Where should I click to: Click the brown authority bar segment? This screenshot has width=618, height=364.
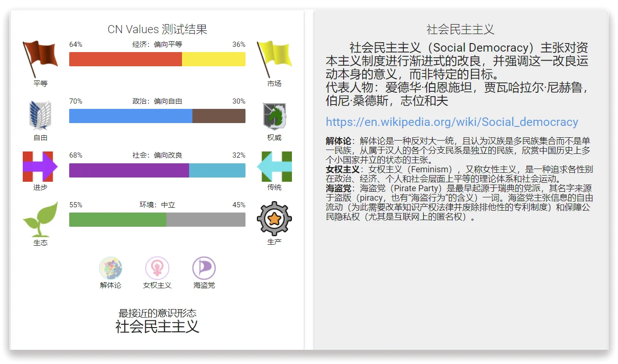tap(218, 116)
